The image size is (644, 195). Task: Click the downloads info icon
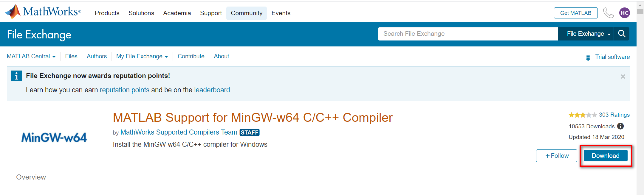(620, 126)
